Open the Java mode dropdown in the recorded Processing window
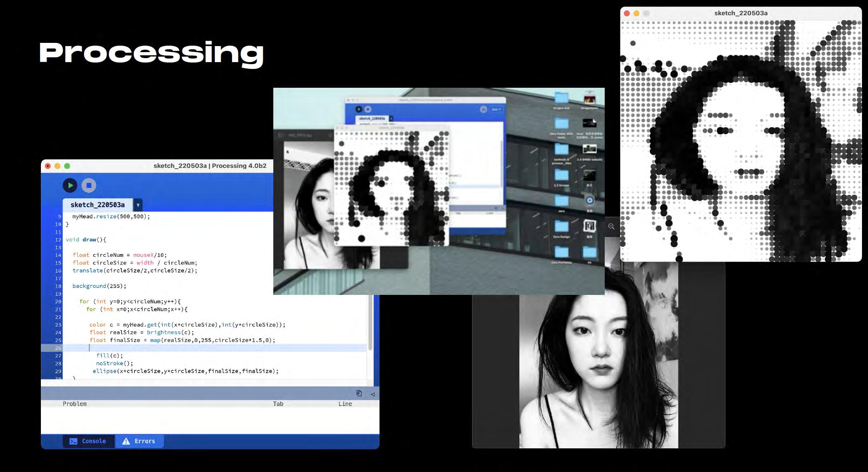Image resolution: width=868 pixels, height=472 pixels. [496, 109]
